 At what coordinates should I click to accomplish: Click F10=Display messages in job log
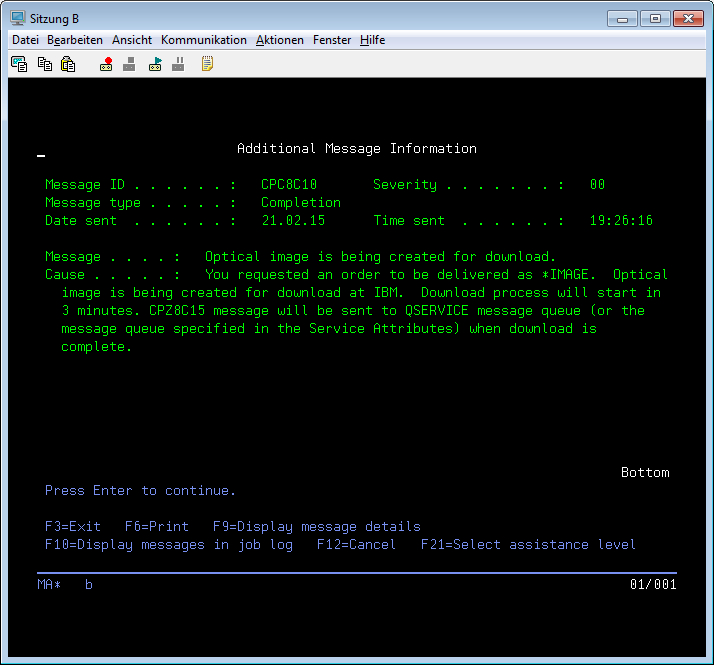coord(169,545)
